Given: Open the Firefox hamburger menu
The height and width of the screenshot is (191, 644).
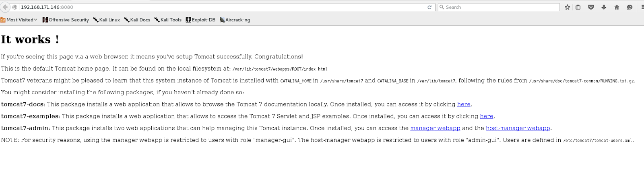Looking at the screenshot, I should [x=642, y=7].
